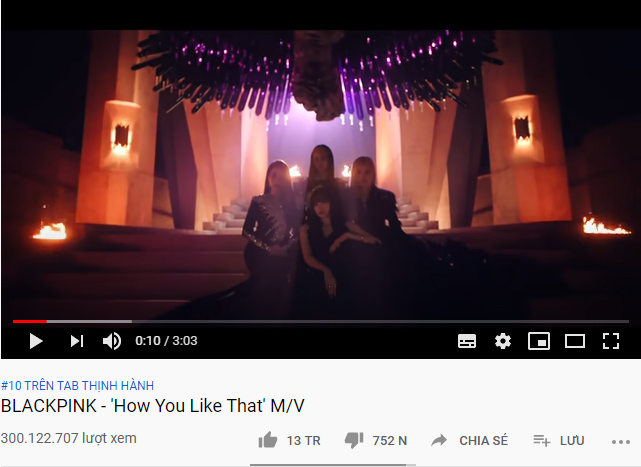Switch to miniplayer mode
641x467 pixels.
click(539, 341)
